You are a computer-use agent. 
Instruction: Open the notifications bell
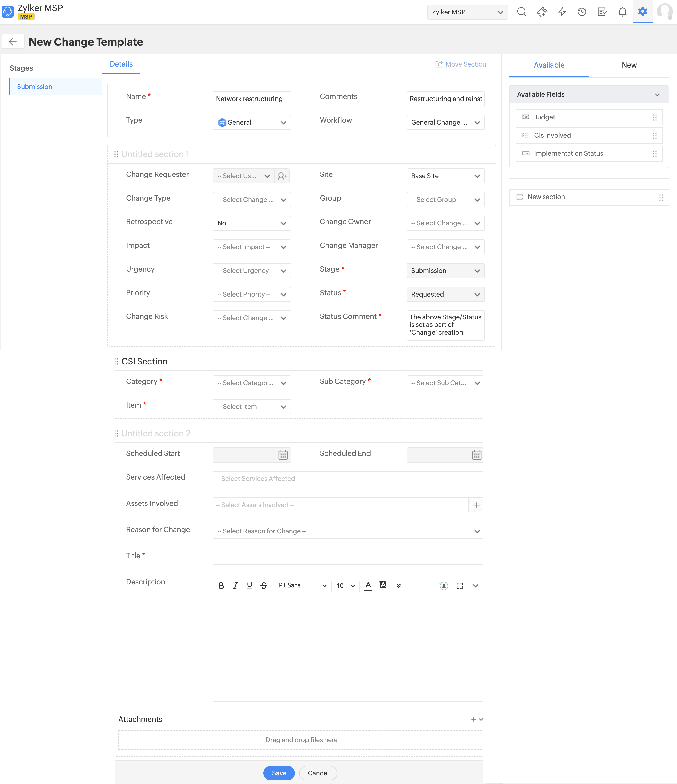click(x=622, y=12)
